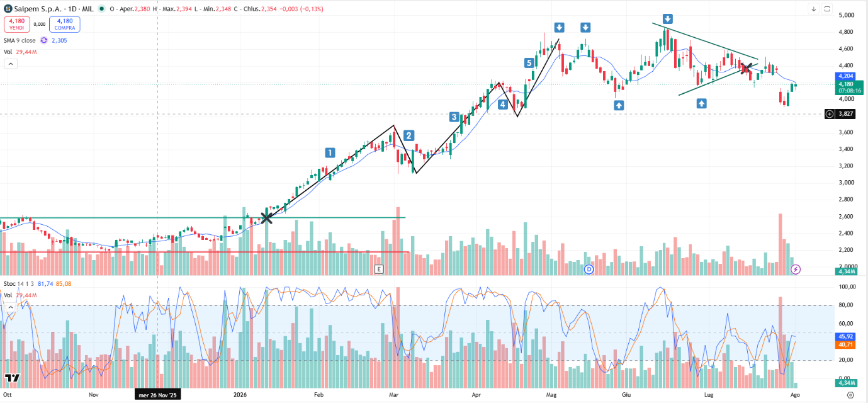Select the wave label number 4
Image resolution: width=868 pixels, height=403 pixels.
[x=503, y=105]
